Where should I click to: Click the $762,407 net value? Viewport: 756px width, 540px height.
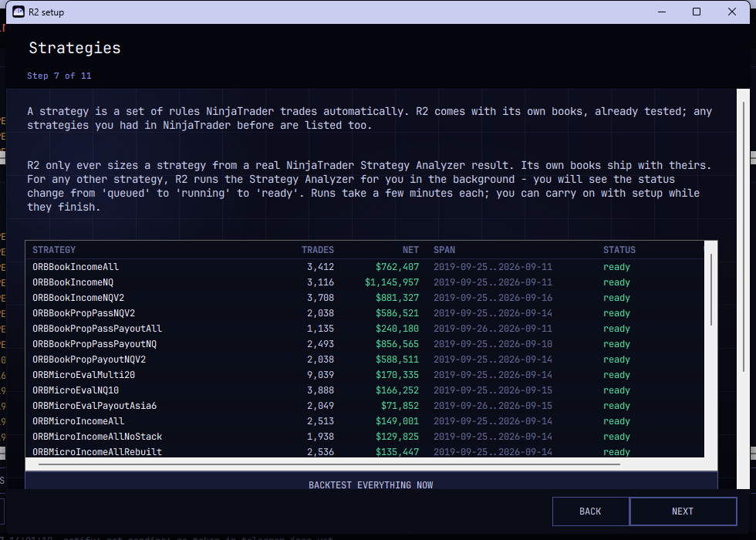397,267
